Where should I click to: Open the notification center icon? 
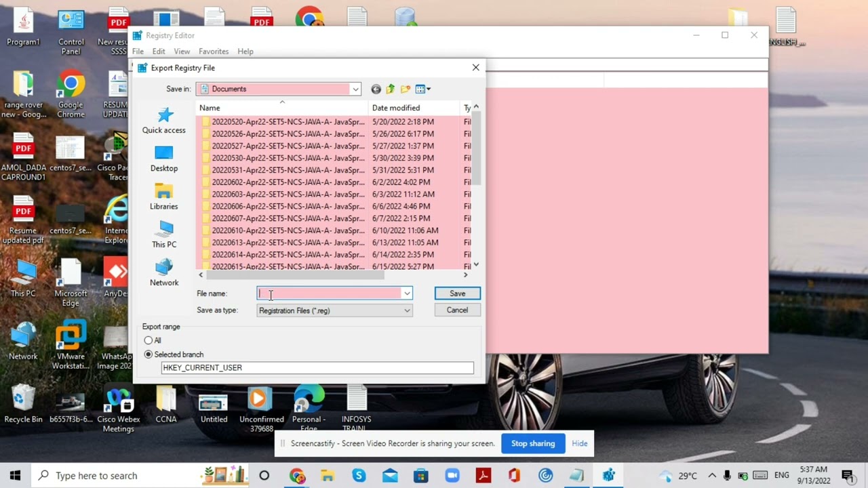pos(847,475)
